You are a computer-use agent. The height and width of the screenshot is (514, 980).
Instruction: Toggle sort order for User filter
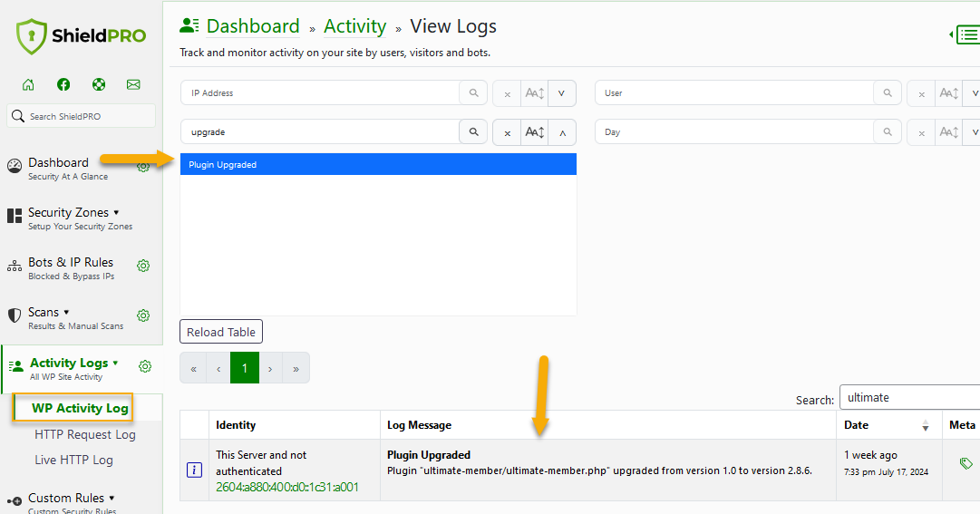coord(949,93)
